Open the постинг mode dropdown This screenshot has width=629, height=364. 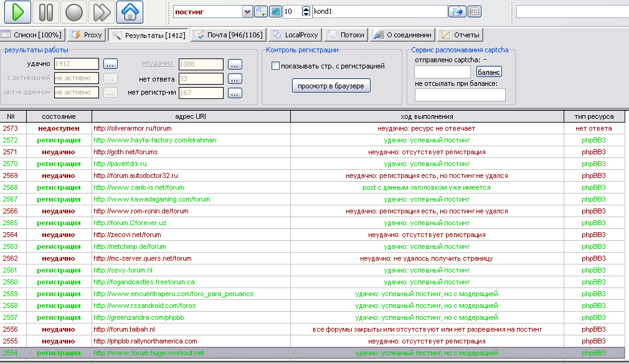click(247, 11)
